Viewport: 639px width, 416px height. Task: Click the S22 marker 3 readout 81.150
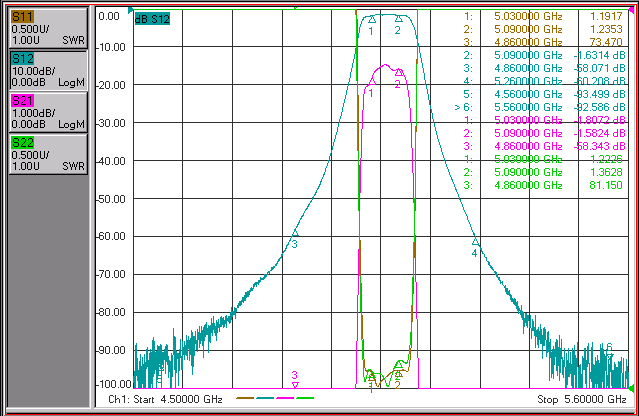606,185
